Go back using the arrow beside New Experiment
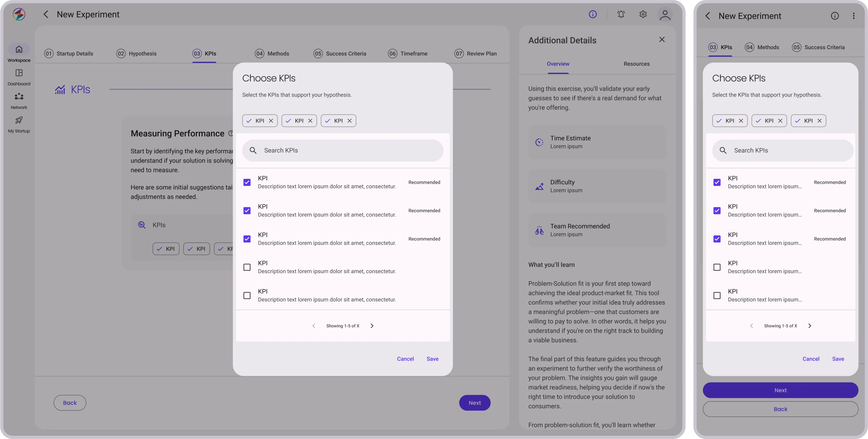Screen dimensions: 868x439 pyautogui.click(x=46, y=14)
